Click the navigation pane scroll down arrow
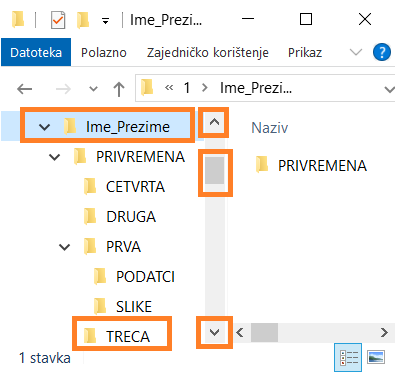The height and width of the screenshot is (373, 396). click(x=214, y=332)
